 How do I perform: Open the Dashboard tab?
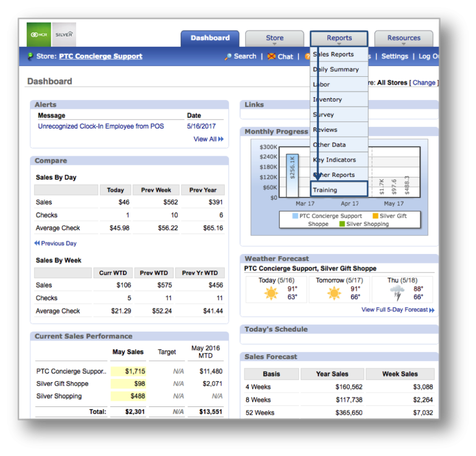(x=210, y=38)
